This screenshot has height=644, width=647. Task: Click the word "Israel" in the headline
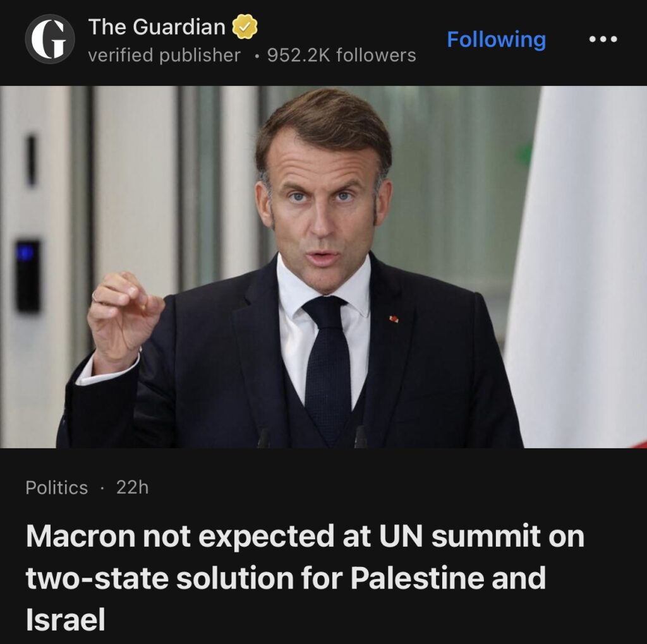(65, 621)
